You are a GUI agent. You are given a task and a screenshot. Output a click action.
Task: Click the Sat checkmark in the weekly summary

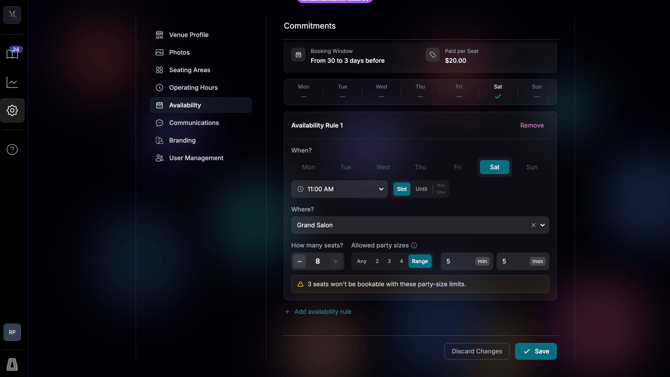(498, 97)
